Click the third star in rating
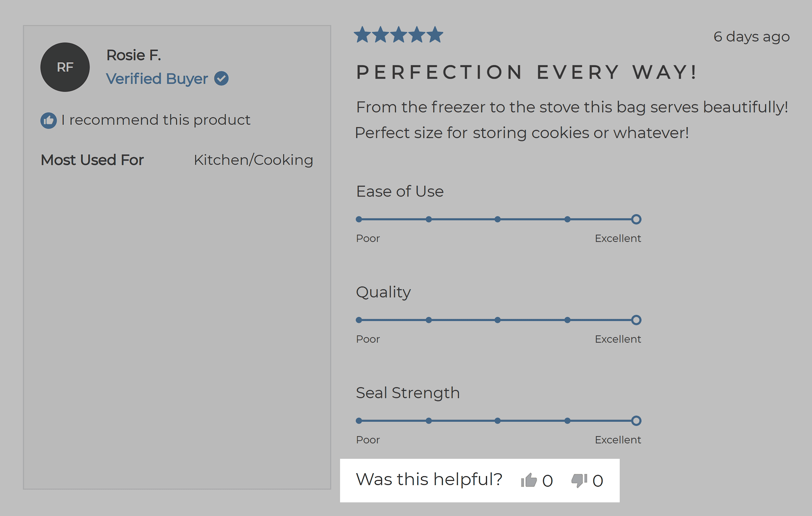 pyautogui.click(x=399, y=35)
